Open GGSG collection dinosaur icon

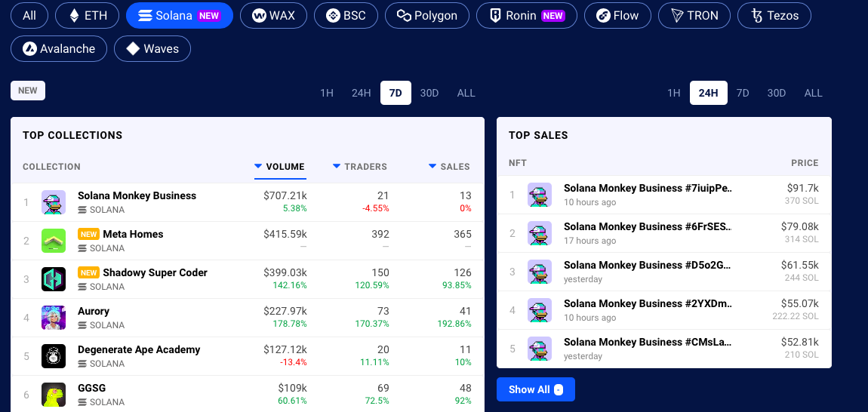pos(54,395)
